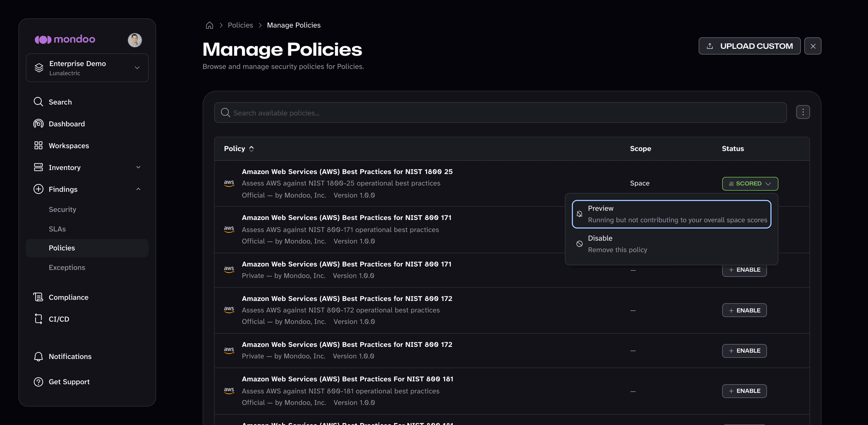Click the Search magnifier icon in sidebar
Viewport: 868px width, 425px height.
[38, 102]
